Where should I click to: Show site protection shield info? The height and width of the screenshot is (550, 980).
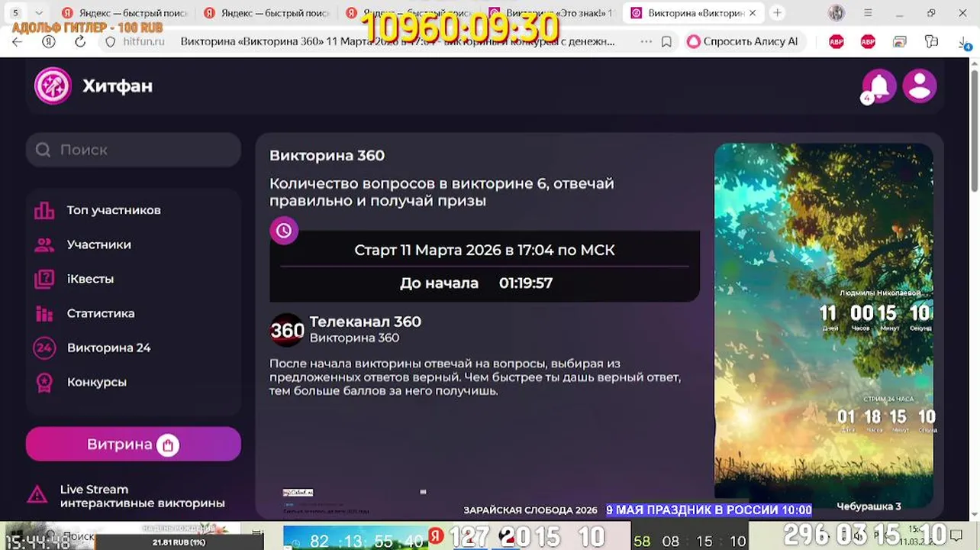pos(110,41)
